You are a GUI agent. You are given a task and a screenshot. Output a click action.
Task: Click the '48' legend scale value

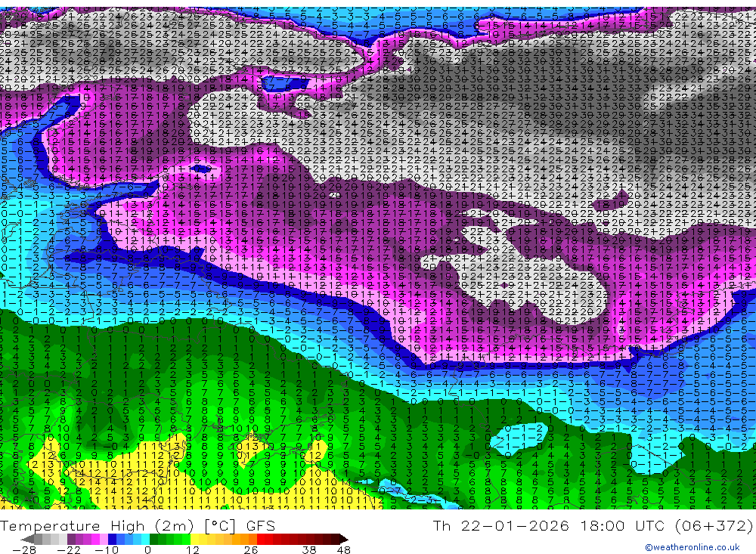click(x=344, y=550)
